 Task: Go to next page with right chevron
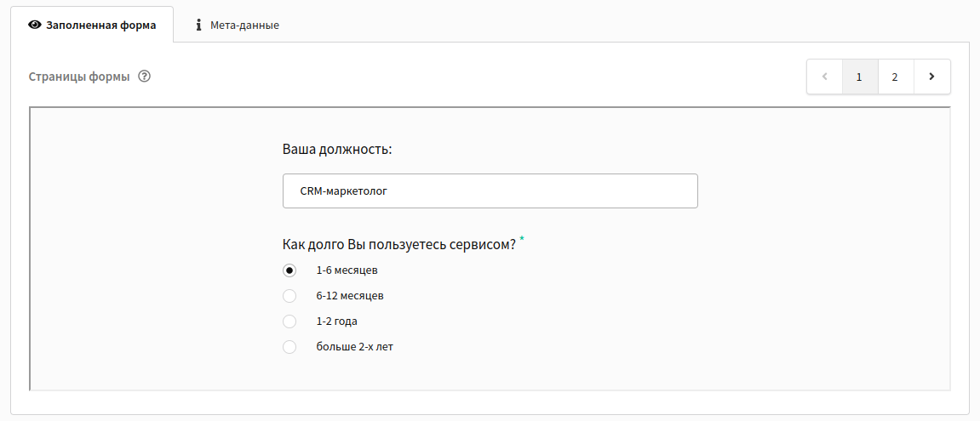pyautogui.click(x=931, y=77)
